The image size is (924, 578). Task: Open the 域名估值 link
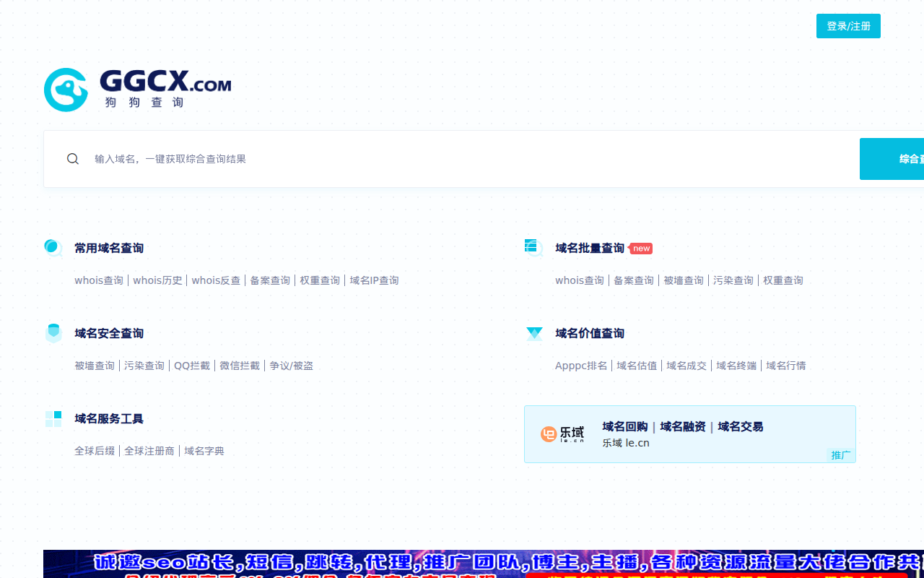637,366
